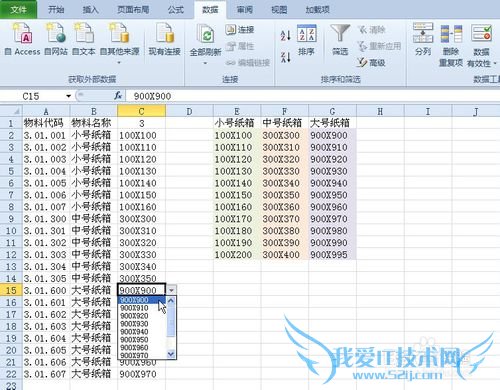Image resolution: width=500 pixels, height=390 pixels.
Task: Click Text to Columns (分列) icon
Action: tap(423, 39)
